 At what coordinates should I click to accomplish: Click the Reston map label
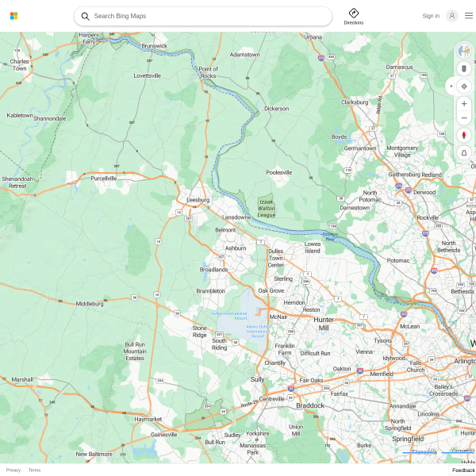coord(312,309)
